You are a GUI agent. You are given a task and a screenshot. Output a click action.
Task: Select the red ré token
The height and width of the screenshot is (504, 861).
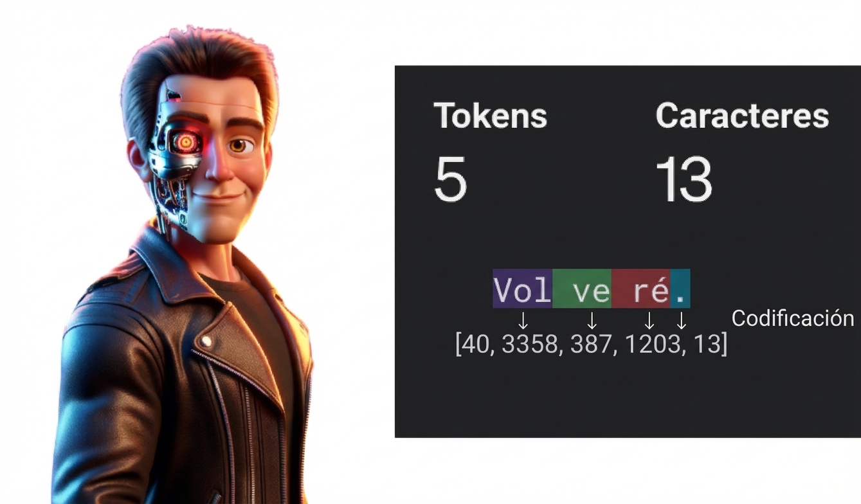coord(641,289)
